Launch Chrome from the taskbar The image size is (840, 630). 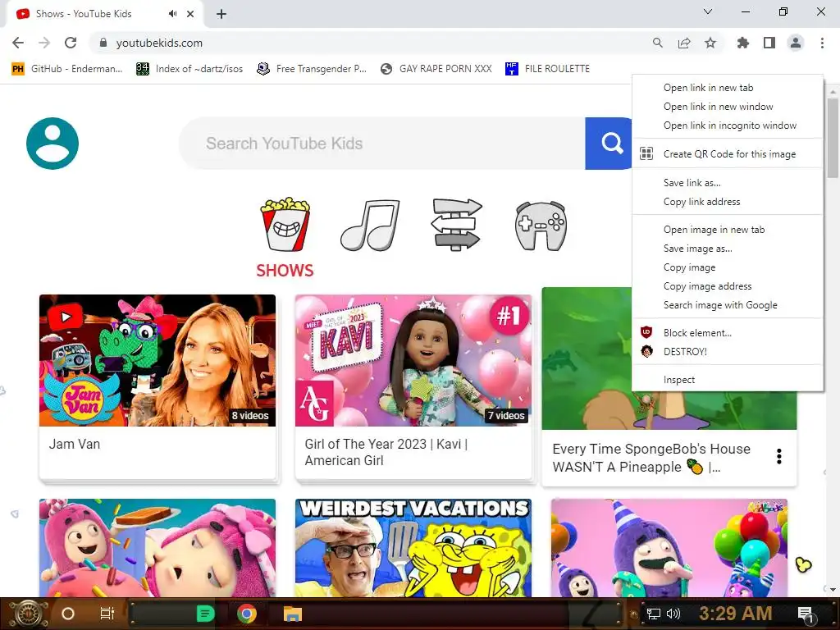tap(247, 614)
